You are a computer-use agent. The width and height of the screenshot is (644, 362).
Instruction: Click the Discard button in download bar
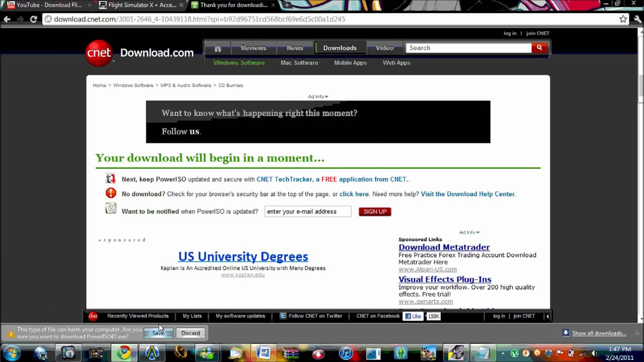tap(191, 333)
